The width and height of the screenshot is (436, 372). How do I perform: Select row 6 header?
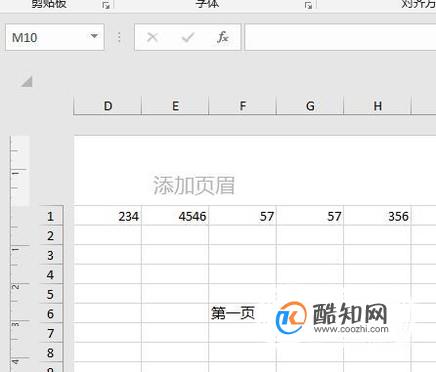coord(51,314)
